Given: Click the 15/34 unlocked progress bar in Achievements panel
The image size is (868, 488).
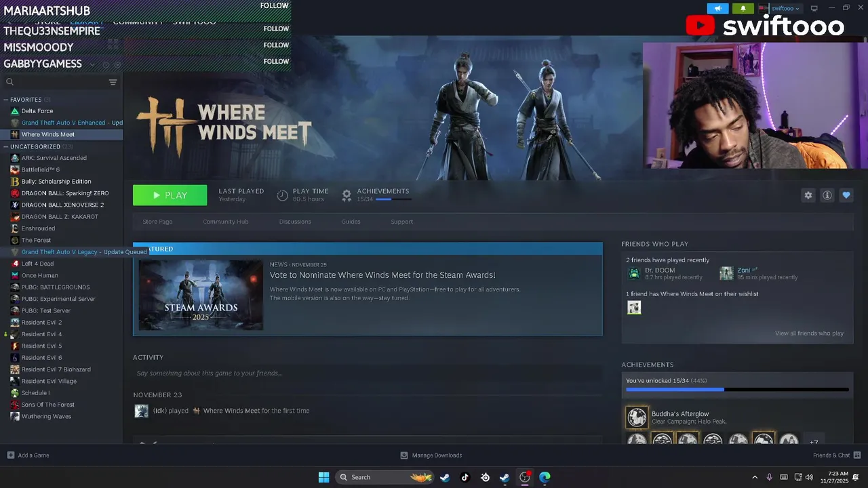Looking at the screenshot, I should pyautogui.click(x=737, y=390).
